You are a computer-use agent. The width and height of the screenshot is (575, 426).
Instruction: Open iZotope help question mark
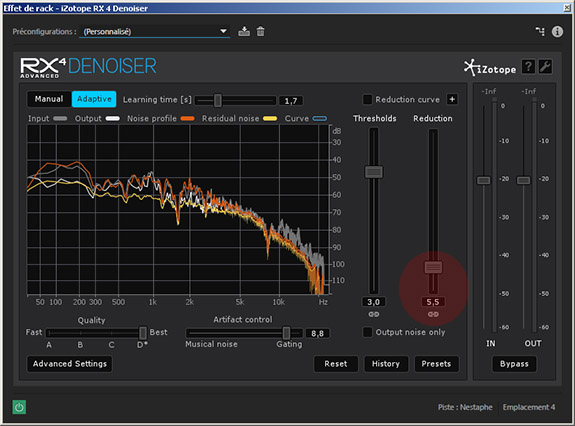click(x=528, y=67)
